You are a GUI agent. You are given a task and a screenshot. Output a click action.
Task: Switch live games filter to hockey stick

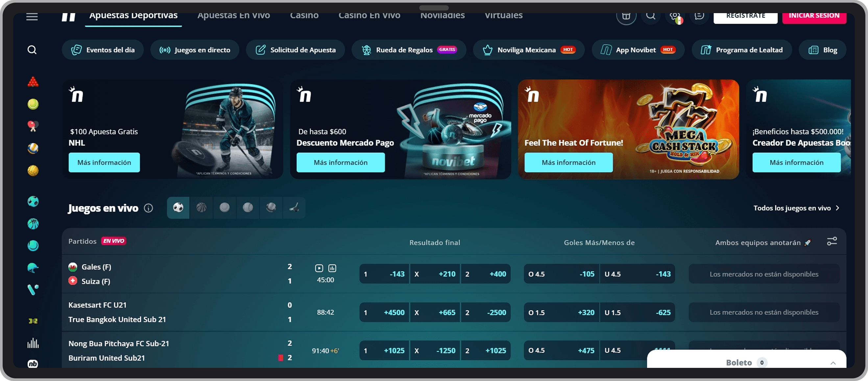tap(294, 208)
